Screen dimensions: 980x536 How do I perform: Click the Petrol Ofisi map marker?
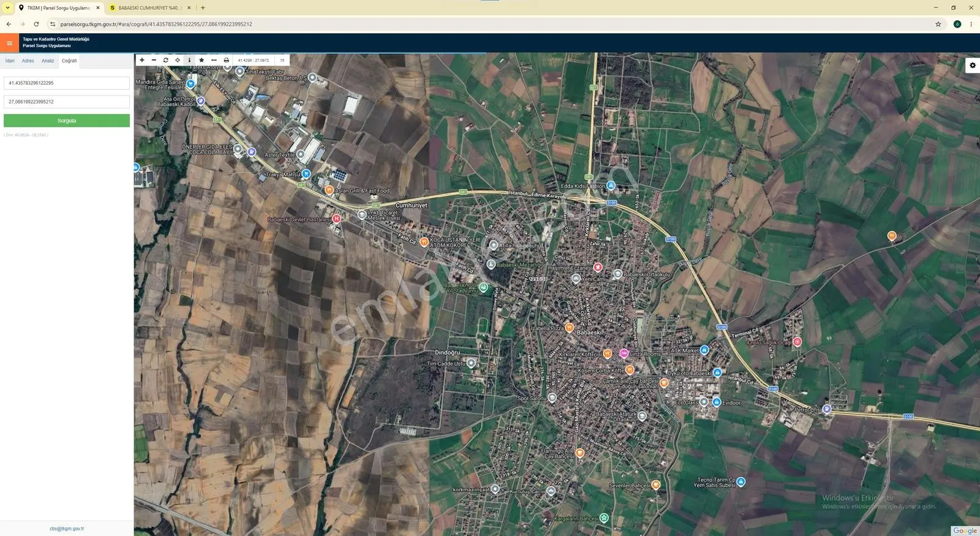click(x=827, y=409)
